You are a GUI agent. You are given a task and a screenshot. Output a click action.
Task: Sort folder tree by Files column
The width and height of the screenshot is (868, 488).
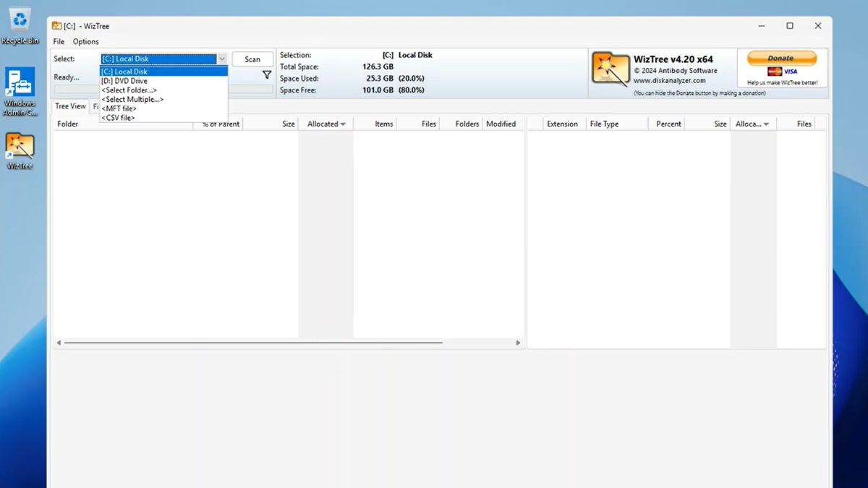click(418, 124)
